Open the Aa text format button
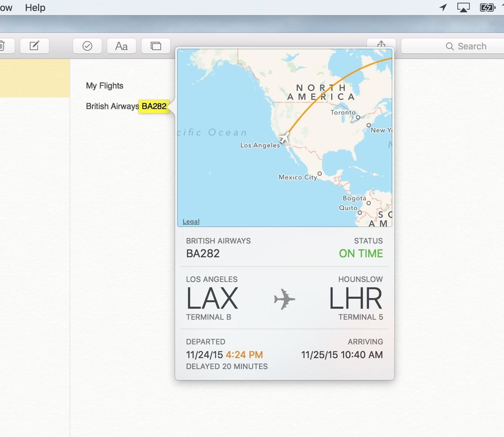The height and width of the screenshot is (437, 504). click(121, 46)
